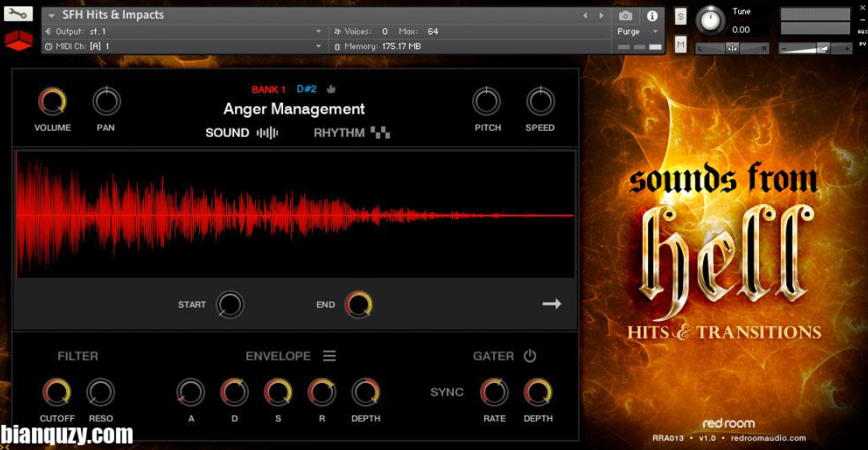The image size is (868, 450).
Task: Go to the next instrument preset
Action: point(600,16)
